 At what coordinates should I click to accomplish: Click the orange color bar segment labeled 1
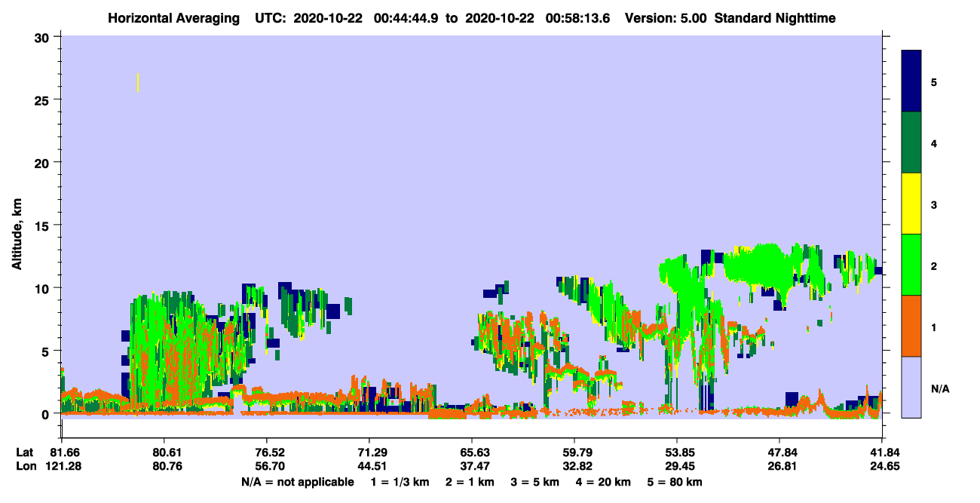[x=911, y=326]
